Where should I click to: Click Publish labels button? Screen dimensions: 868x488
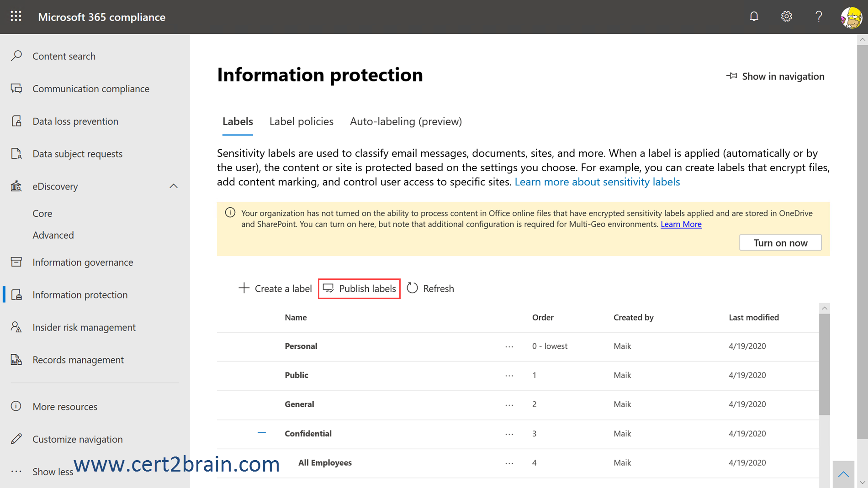click(x=359, y=289)
